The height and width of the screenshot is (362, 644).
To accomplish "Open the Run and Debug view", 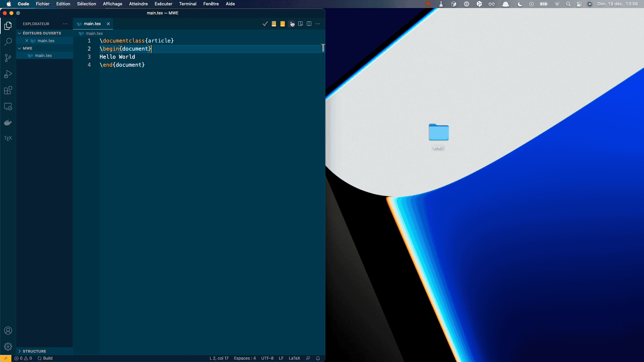I will tap(8, 74).
